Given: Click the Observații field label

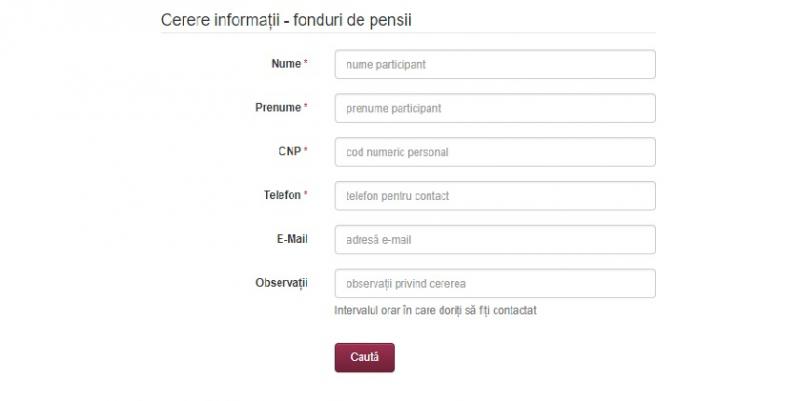Looking at the screenshot, I should pyautogui.click(x=281, y=283).
